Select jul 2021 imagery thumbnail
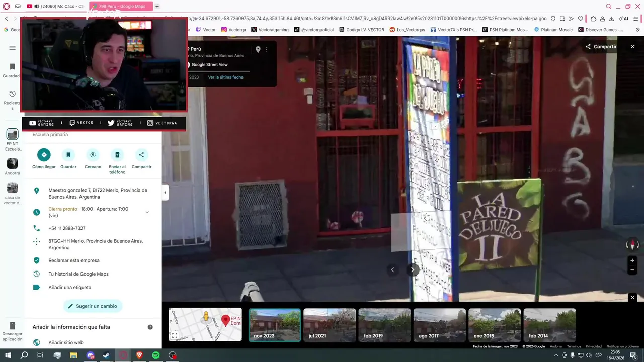Viewport: 644px width, 362px height. 330,325
